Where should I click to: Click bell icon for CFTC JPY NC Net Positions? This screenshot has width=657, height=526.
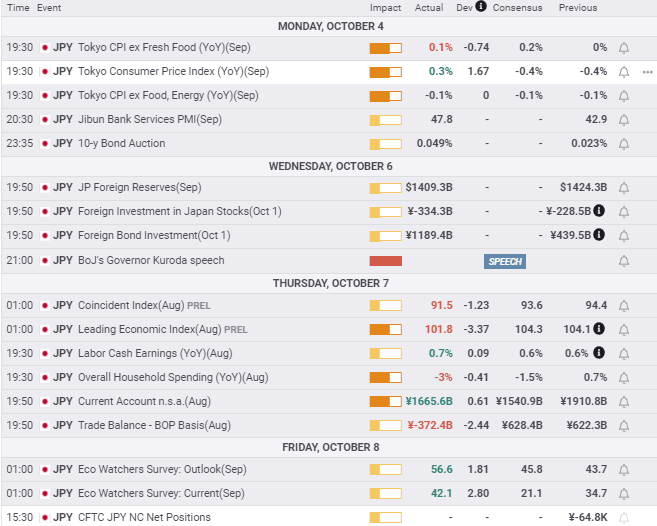click(x=625, y=517)
